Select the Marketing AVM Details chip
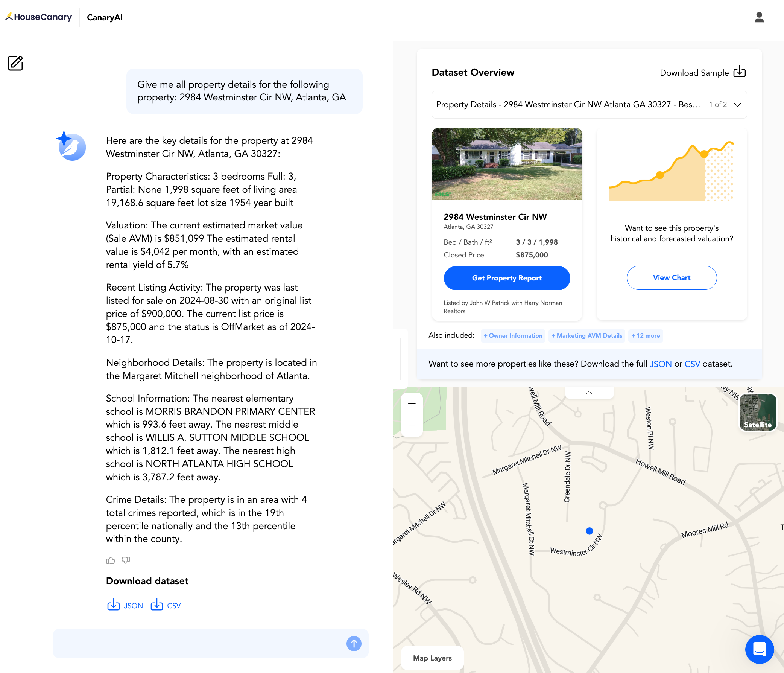 pyautogui.click(x=587, y=335)
